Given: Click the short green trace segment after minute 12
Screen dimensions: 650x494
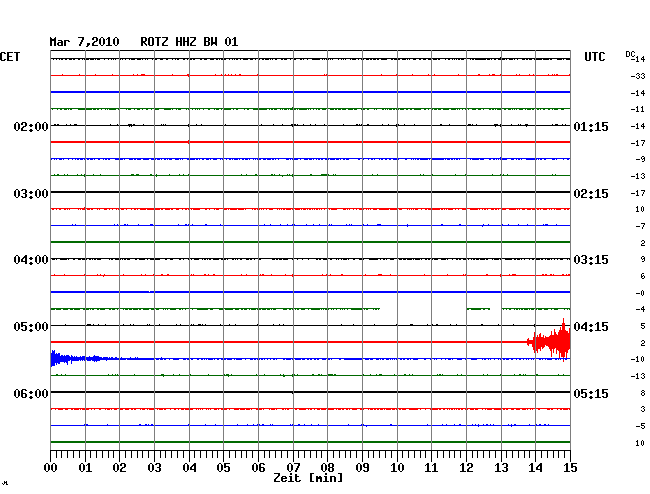Looking at the screenshot, I should click(x=478, y=309).
